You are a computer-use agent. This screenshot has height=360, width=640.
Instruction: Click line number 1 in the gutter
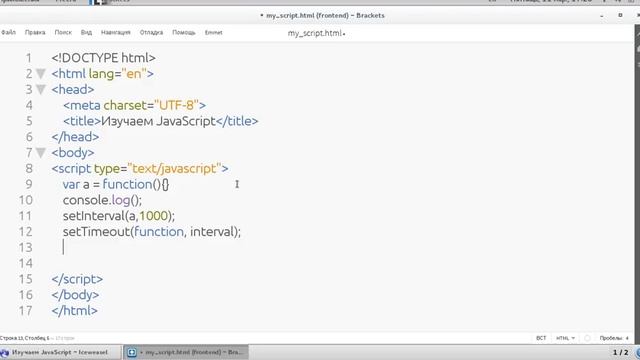[x=29, y=58]
